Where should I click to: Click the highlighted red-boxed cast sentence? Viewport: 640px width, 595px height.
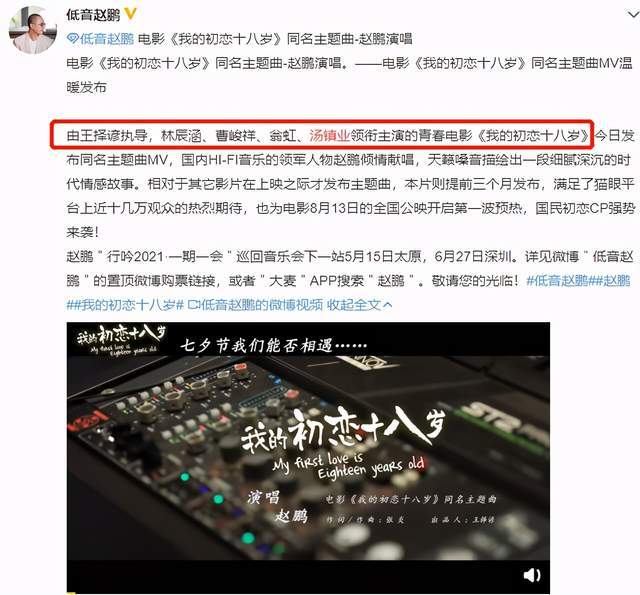coord(322,135)
